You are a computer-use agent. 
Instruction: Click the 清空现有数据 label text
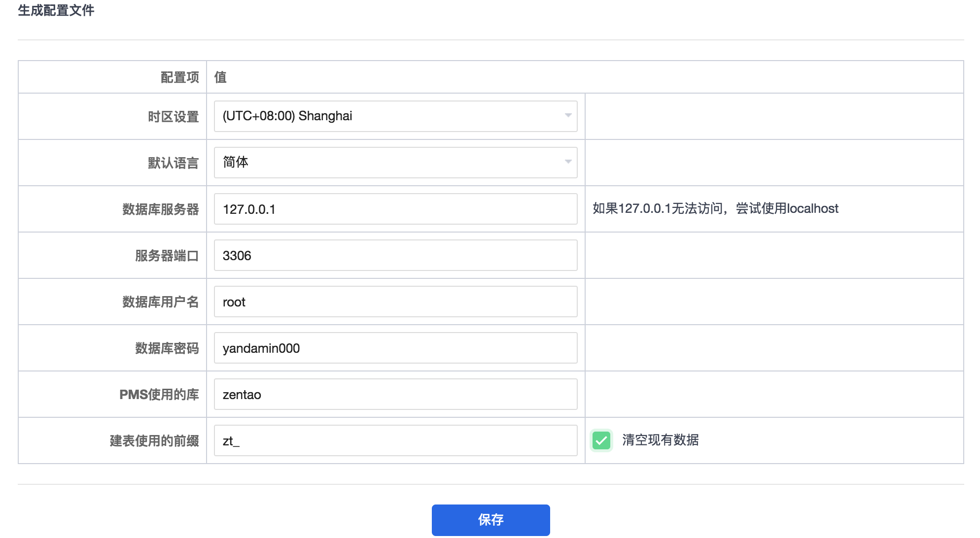(x=660, y=440)
